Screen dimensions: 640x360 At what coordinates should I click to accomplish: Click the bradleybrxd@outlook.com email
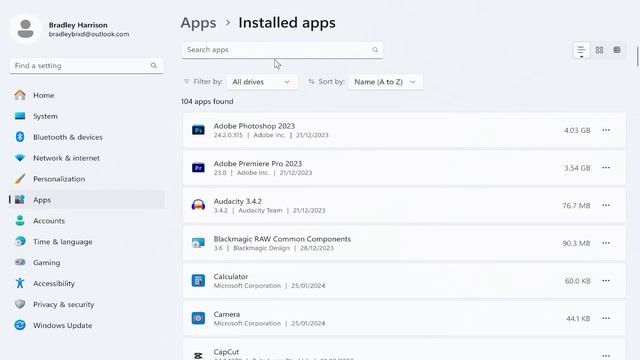tap(89, 34)
